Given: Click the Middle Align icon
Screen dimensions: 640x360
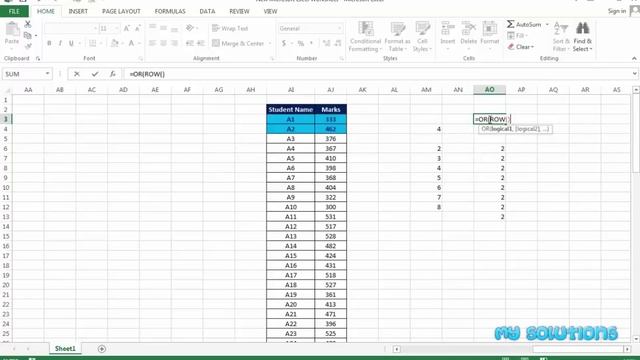Looking at the screenshot, I should click(x=163, y=28).
